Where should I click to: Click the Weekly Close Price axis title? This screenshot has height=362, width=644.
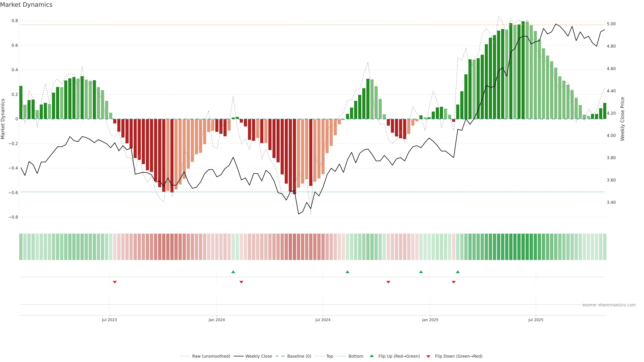[622, 119]
